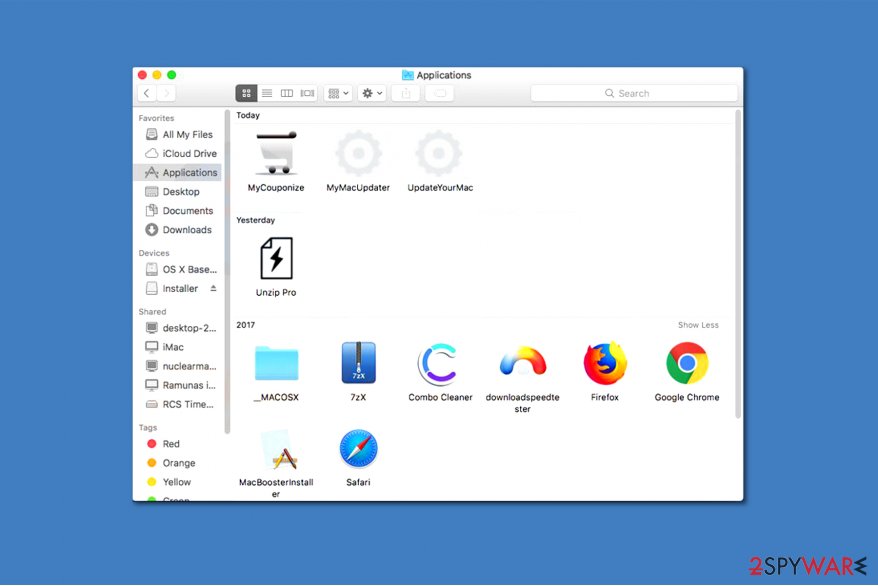Open the MyCouponize app icon
Screen dimensions: 878x586
(276, 153)
